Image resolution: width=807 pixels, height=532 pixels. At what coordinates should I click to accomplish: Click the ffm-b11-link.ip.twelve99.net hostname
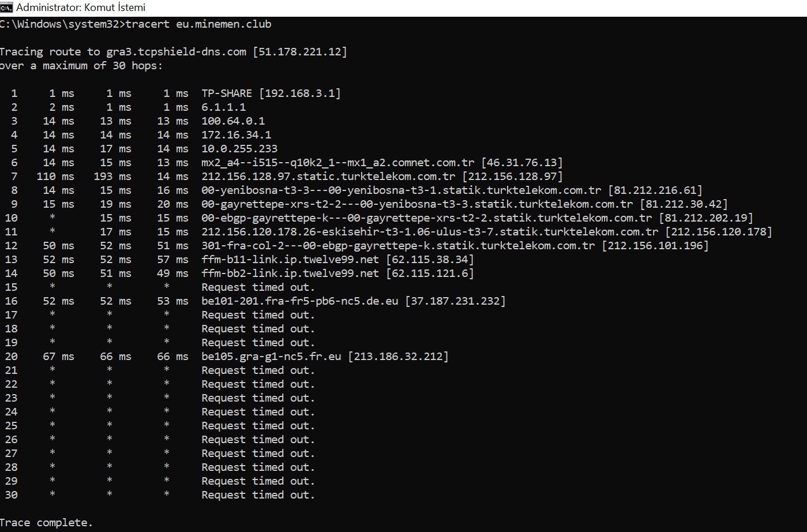tap(290, 260)
